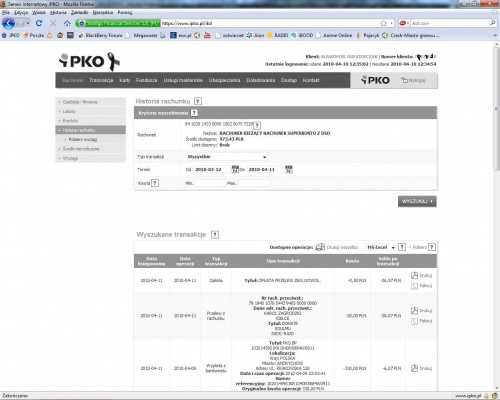The height and width of the screenshot is (400, 500).
Task: Open the Typ transakcji Wszystkie dropdown
Action: point(226,157)
